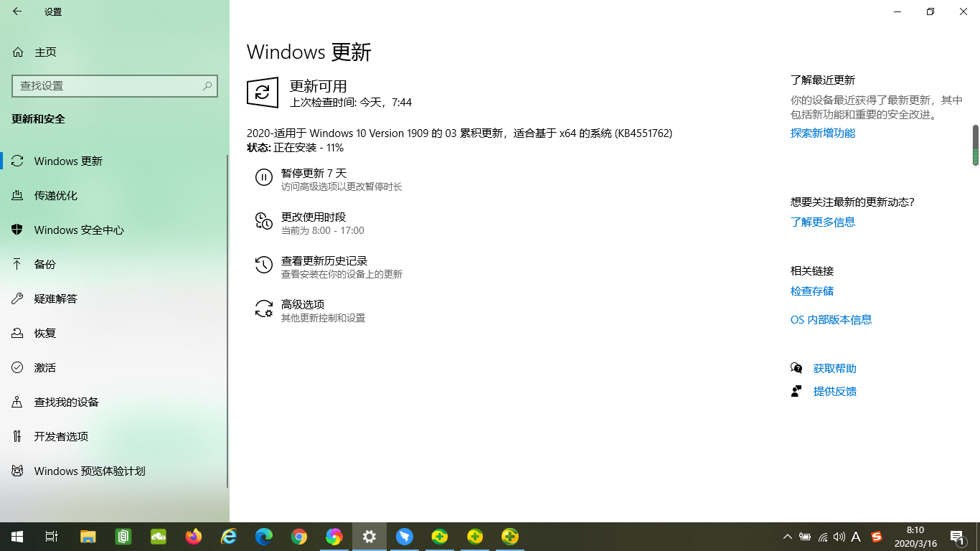Select Windows 更新 in the sidebar
980x551 pixels.
[115, 161]
